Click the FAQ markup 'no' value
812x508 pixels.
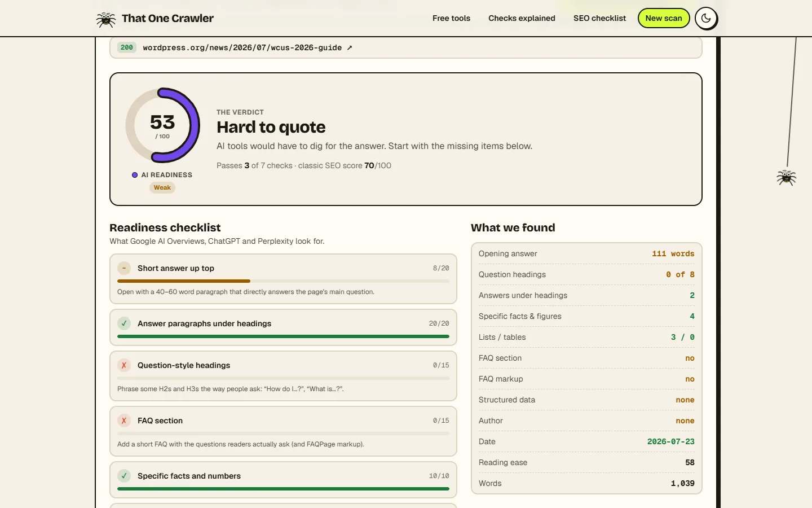[690, 379]
